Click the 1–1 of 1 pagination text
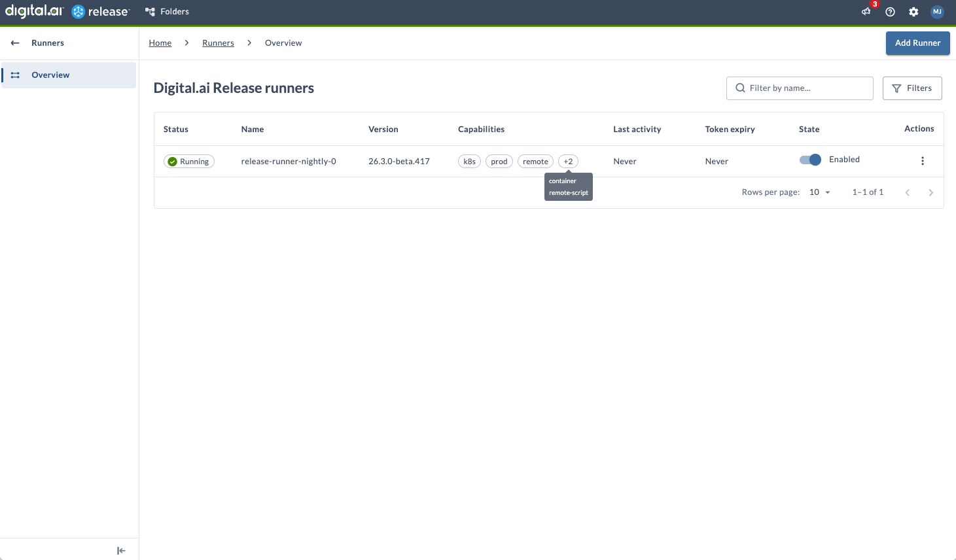 point(868,192)
